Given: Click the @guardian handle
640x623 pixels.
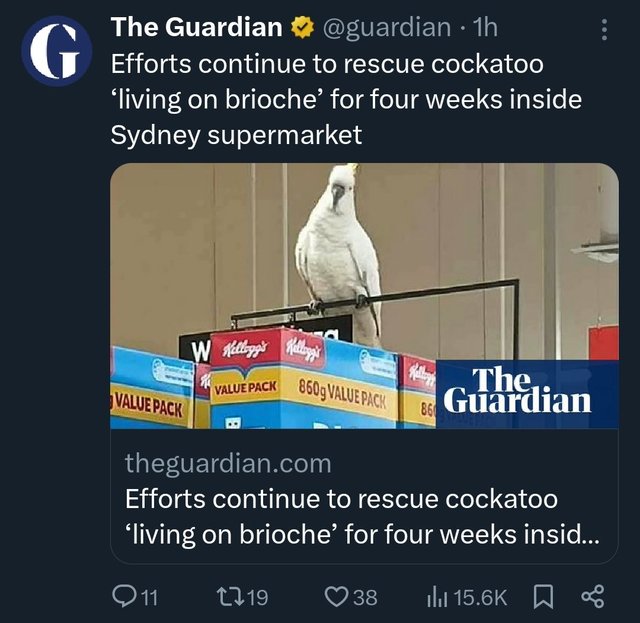Looking at the screenshot, I should [x=387, y=28].
